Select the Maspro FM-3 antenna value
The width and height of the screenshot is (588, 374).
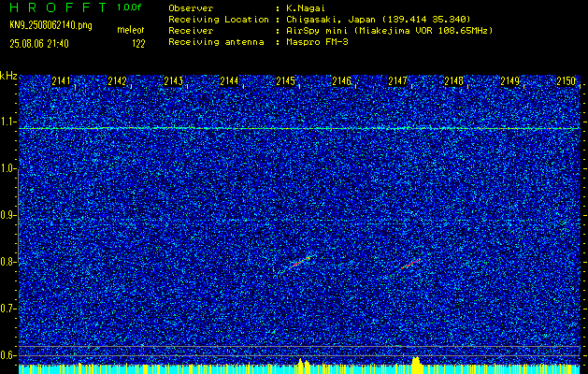(x=317, y=42)
